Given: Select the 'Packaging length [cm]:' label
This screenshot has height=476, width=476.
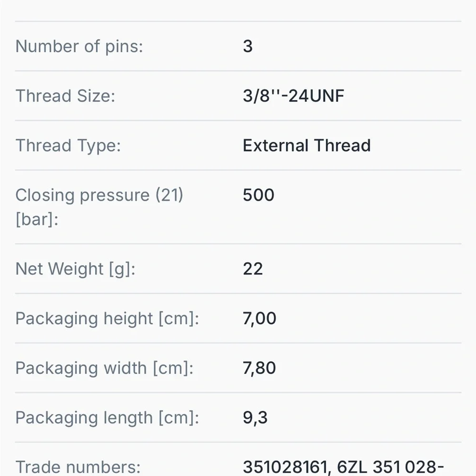Looking at the screenshot, I should click(107, 417).
